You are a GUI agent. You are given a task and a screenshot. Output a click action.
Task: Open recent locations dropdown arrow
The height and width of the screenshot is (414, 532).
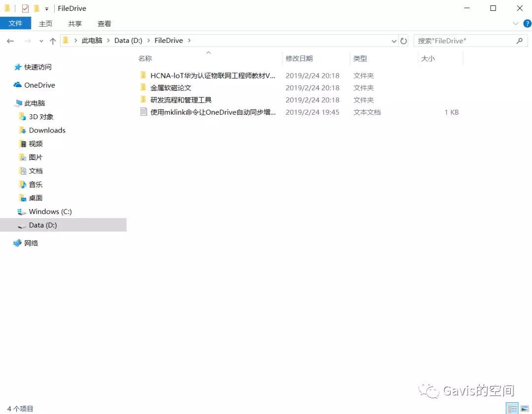point(41,41)
